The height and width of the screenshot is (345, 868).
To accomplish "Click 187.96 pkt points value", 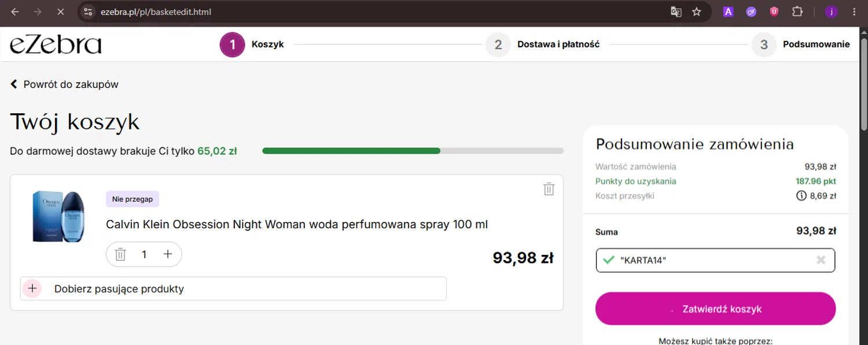I will click(815, 181).
